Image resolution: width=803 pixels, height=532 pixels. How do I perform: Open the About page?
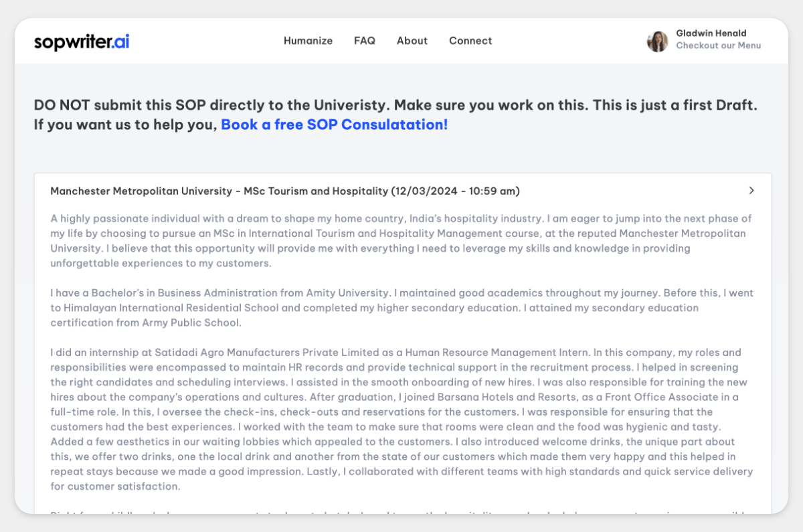tap(412, 41)
